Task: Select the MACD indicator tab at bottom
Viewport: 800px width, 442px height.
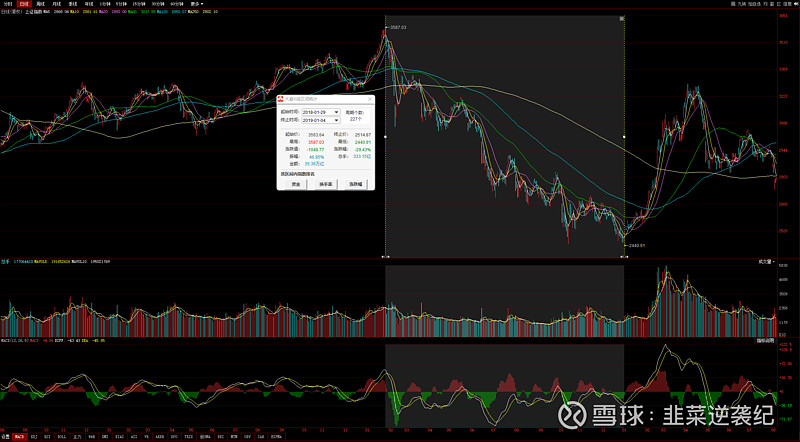Action: pos(19,438)
